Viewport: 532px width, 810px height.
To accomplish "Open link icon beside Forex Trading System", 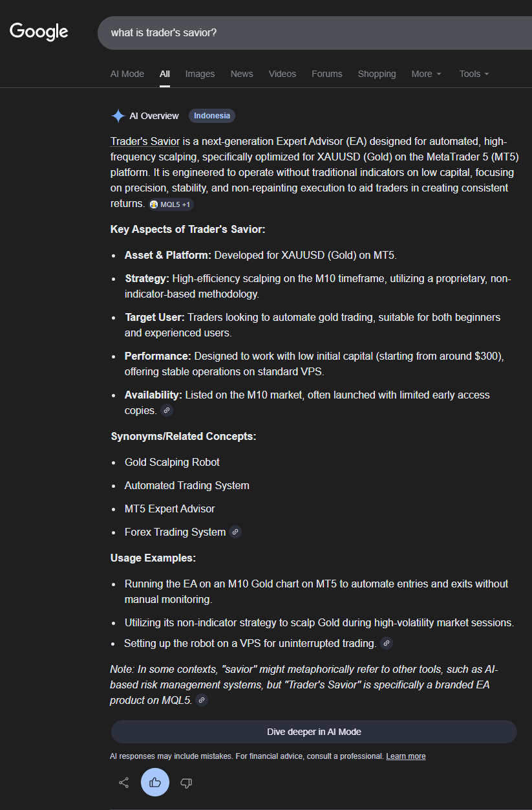I will coord(235,532).
